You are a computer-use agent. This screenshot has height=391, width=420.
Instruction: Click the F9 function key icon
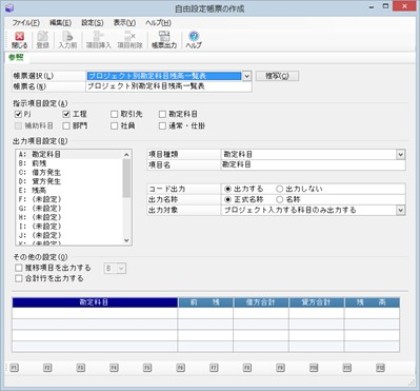pyautogui.click(x=280, y=367)
